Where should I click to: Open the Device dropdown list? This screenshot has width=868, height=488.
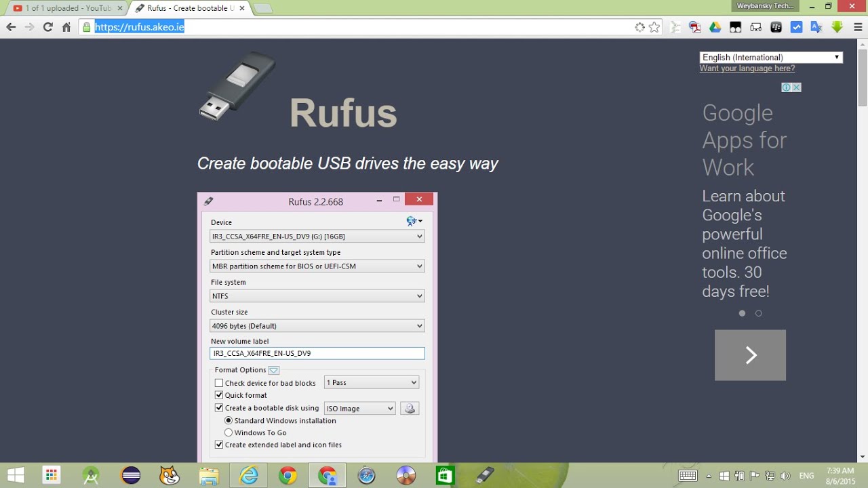[317, 236]
